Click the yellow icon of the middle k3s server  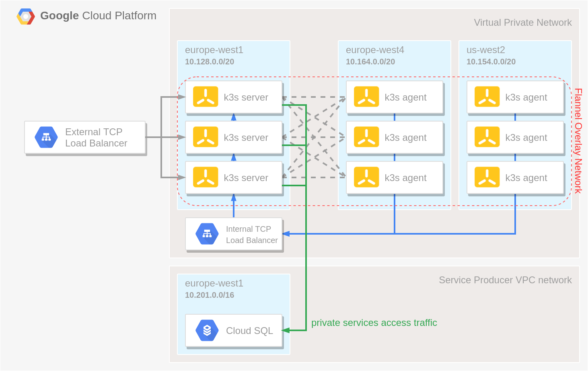point(206,137)
